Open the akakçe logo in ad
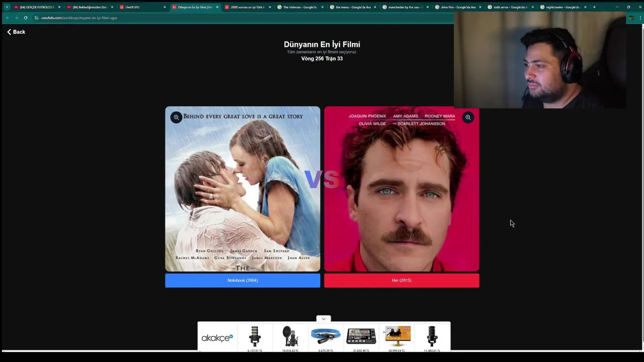The width and height of the screenshot is (644, 362). [217, 338]
